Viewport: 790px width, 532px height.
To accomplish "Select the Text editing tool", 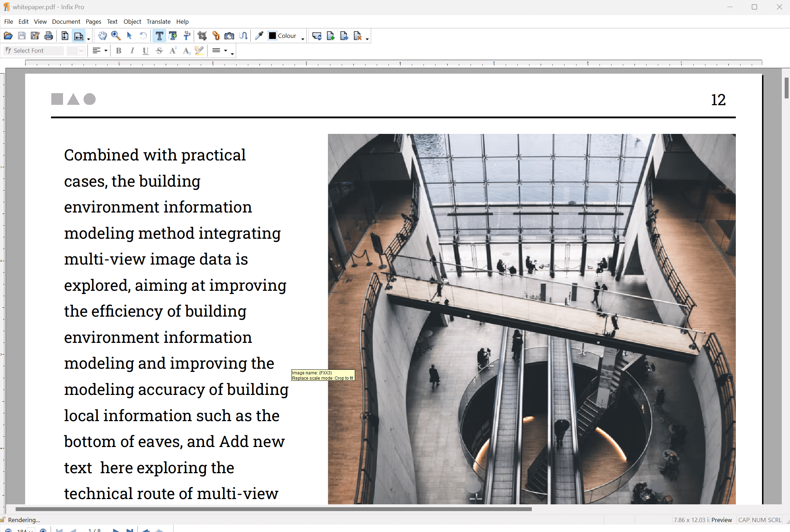I will pyautogui.click(x=159, y=35).
